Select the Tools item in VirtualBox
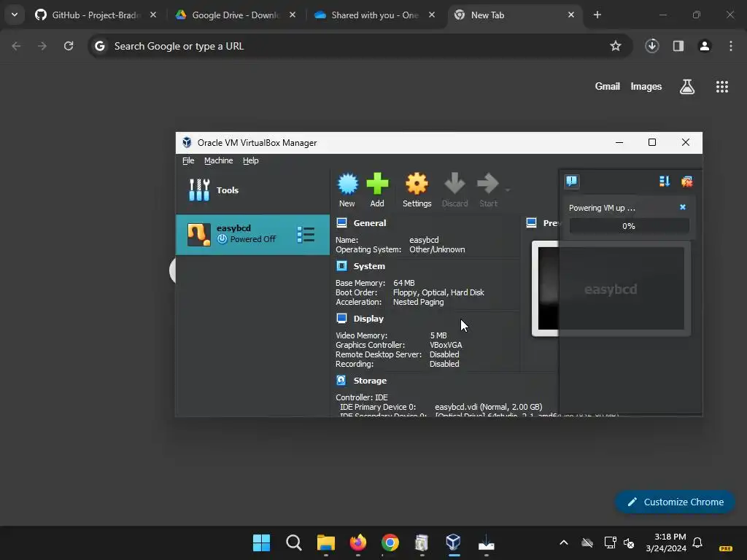 [252, 190]
